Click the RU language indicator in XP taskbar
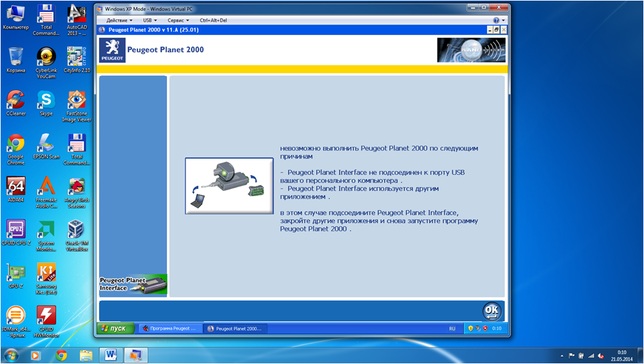 (452, 328)
